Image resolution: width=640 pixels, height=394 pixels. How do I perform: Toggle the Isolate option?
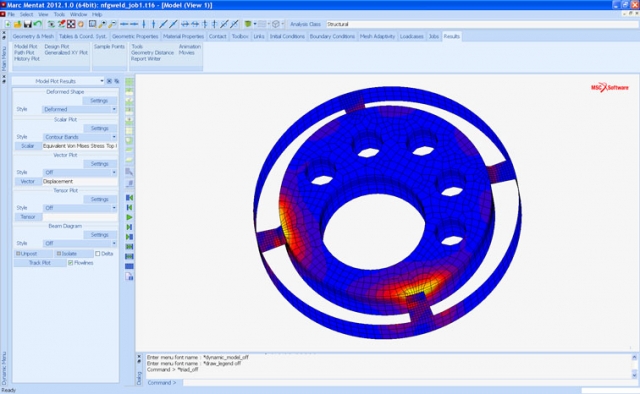pyautogui.click(x=73, y=254)
